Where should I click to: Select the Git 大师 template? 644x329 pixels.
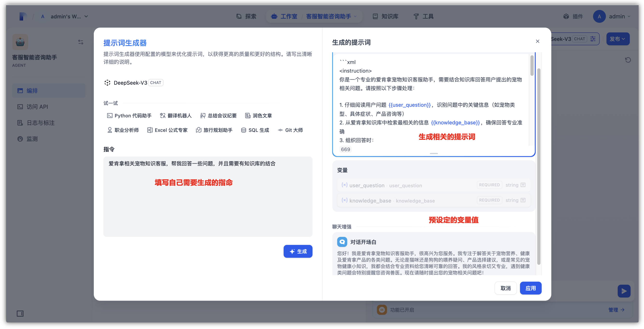(x=291, y=130)
